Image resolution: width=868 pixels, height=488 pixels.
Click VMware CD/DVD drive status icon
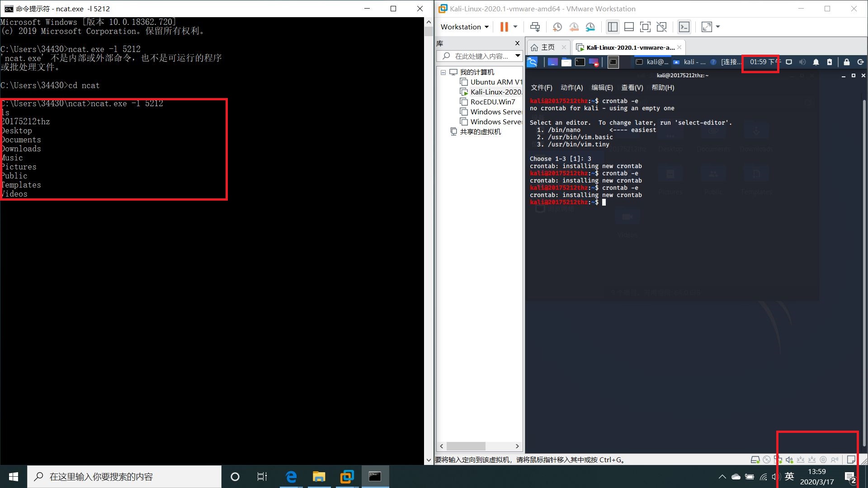(767, 460)
